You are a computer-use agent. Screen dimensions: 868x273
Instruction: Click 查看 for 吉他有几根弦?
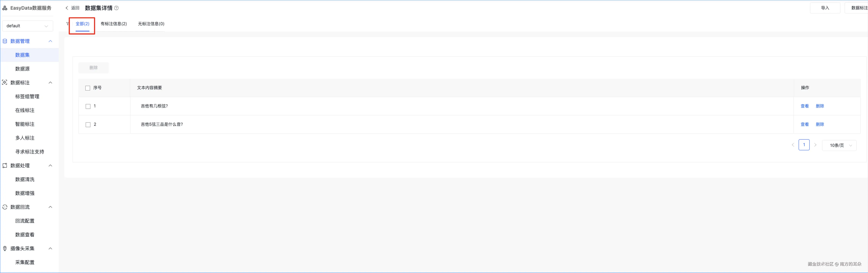pos(804,106)
